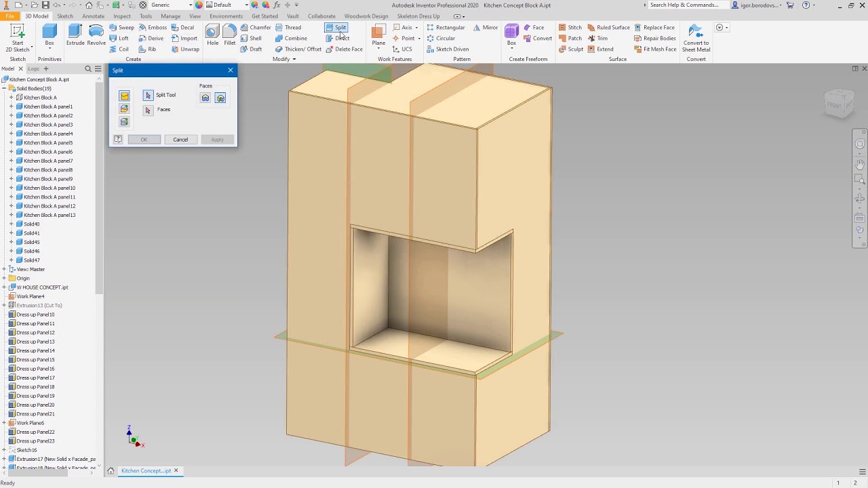Screen dimensions: 868x488
Task: Open the Axis dropdown arrow
Action: coord(415,27)
